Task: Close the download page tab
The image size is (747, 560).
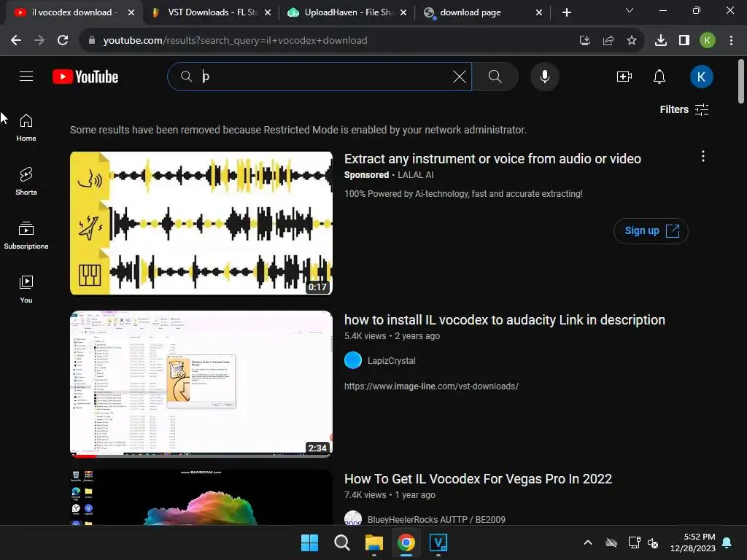Action: click(539, 12)
